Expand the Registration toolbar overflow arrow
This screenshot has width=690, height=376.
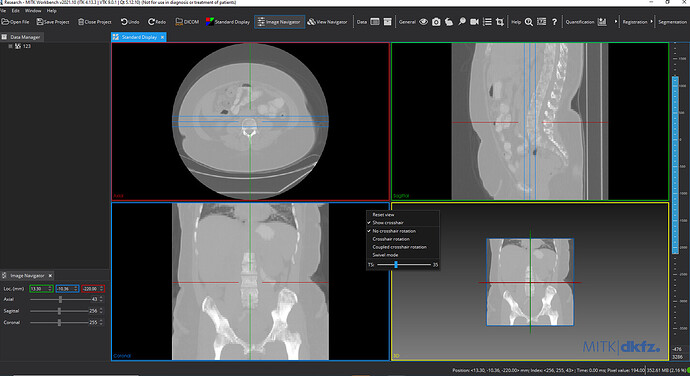pos(652,22)
